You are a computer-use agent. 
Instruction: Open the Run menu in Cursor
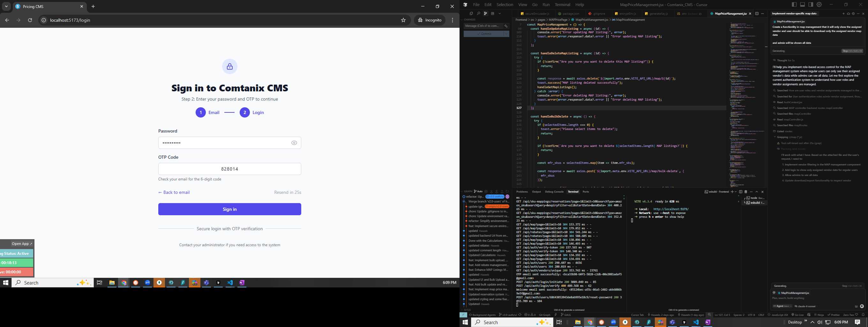point(546,5)
